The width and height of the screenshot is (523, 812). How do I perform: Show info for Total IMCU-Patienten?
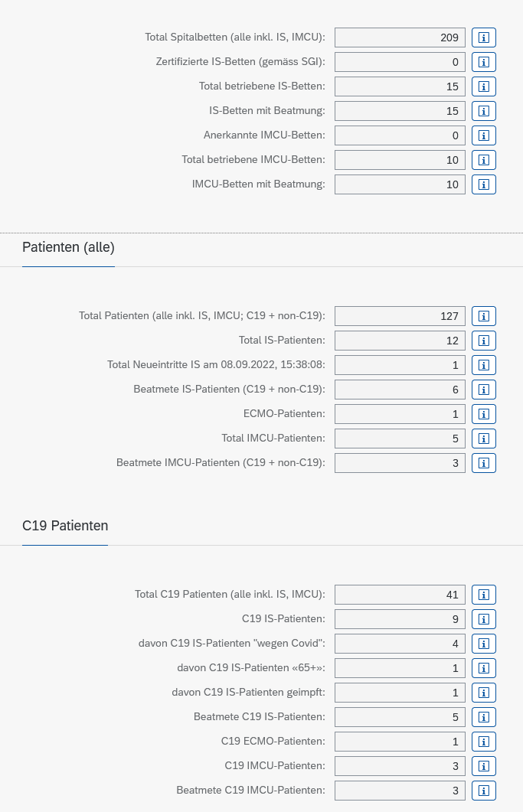(483, 439)
